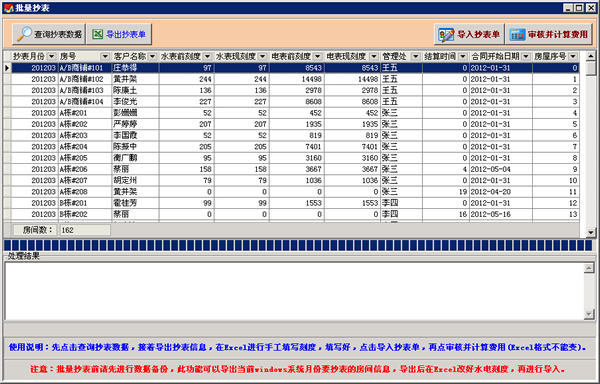Open the 电表前刻度 column filter dropdown

[318, 57]
